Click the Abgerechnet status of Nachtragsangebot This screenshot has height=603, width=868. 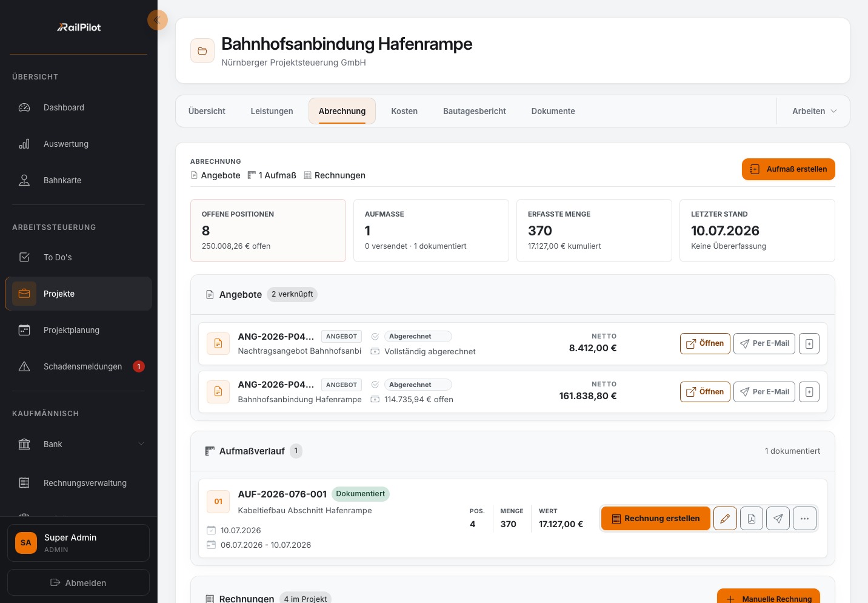(418, 336)
